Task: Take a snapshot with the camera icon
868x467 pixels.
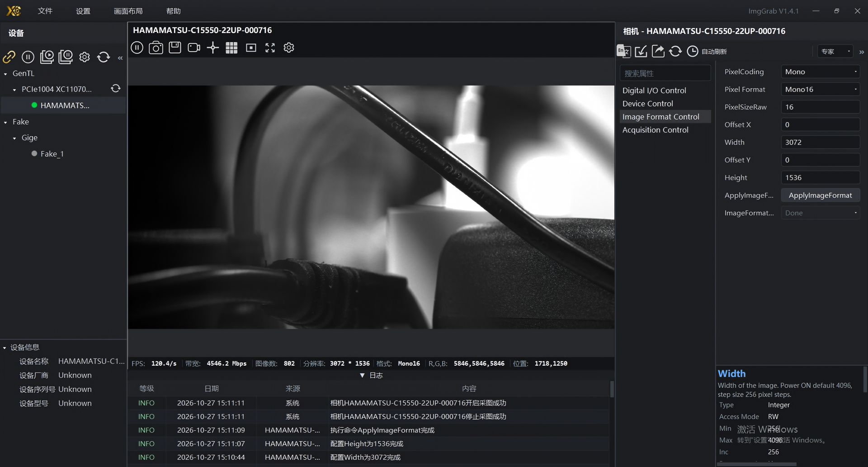Action: click(156, 48)
